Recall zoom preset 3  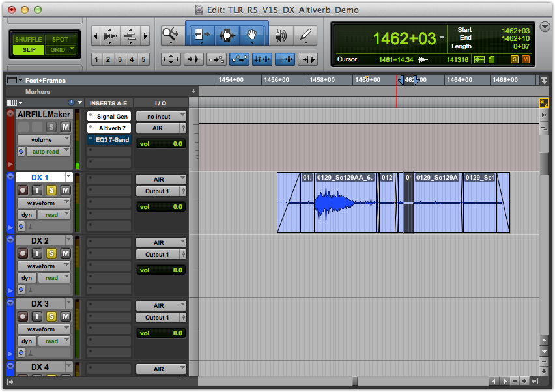pyautogui.click(x=120, y=59)
